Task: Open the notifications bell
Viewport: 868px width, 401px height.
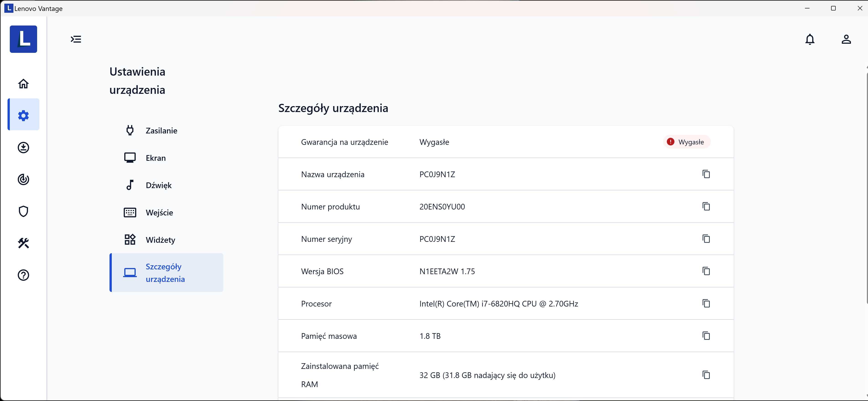Action: (810, 39)
